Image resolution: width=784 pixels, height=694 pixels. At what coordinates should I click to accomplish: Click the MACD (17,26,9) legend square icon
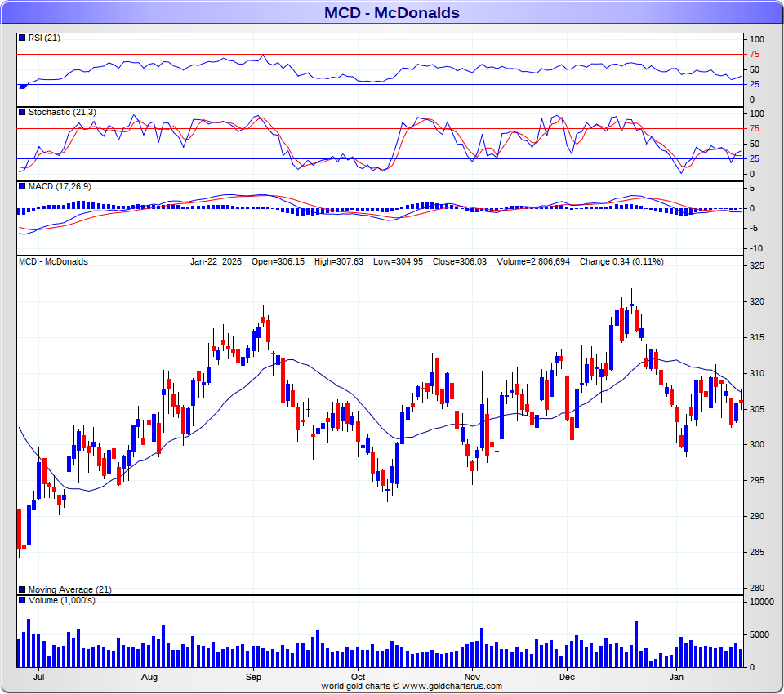coord(22,187)
